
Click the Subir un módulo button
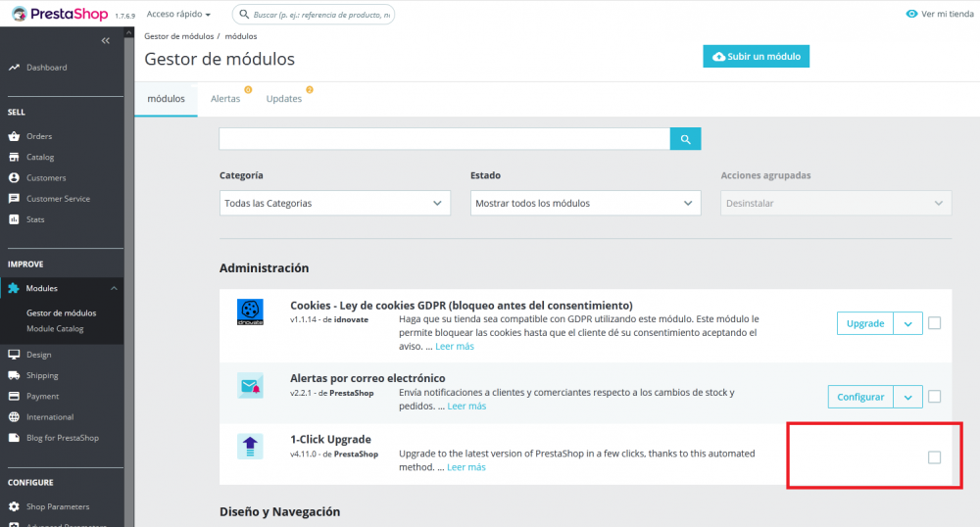pyautogui.click(x=757, y=56)
